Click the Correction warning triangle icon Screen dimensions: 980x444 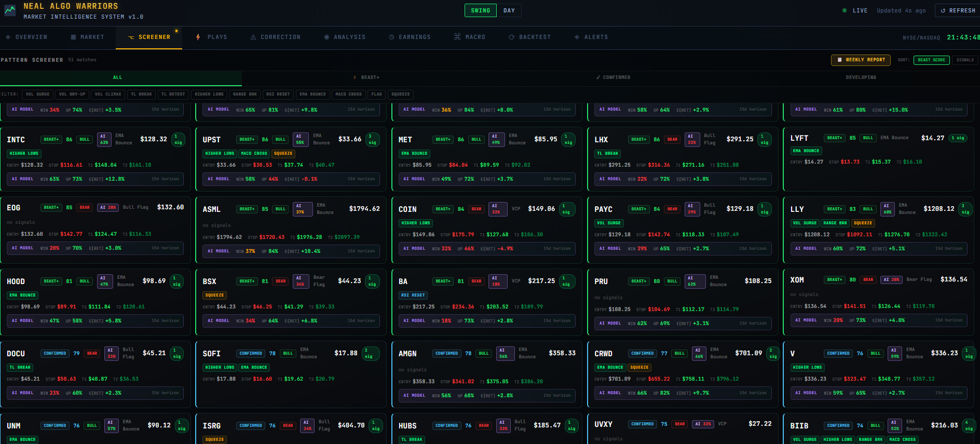click(253, 37)
